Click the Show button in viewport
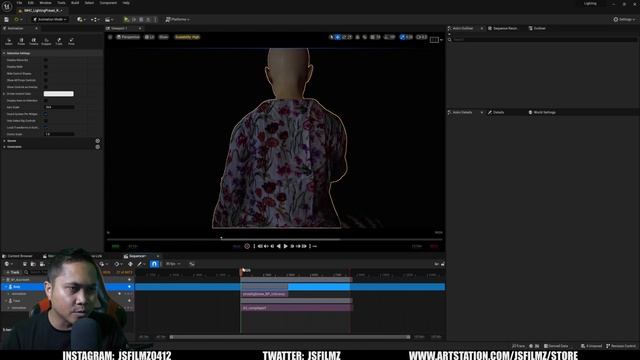This screenshot has width=640, height=360. 164,37
